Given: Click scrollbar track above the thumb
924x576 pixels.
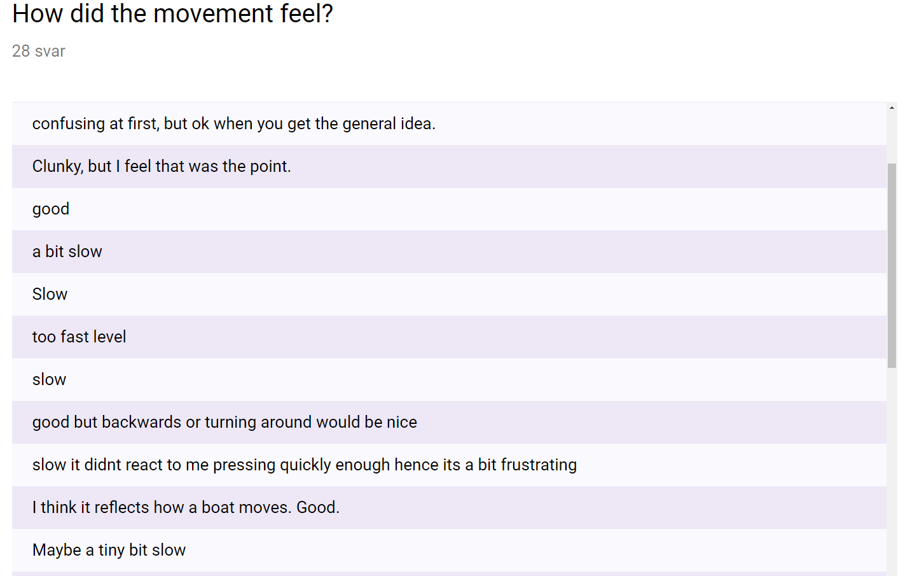Looking at the screenshot, I should coord(892,137).
